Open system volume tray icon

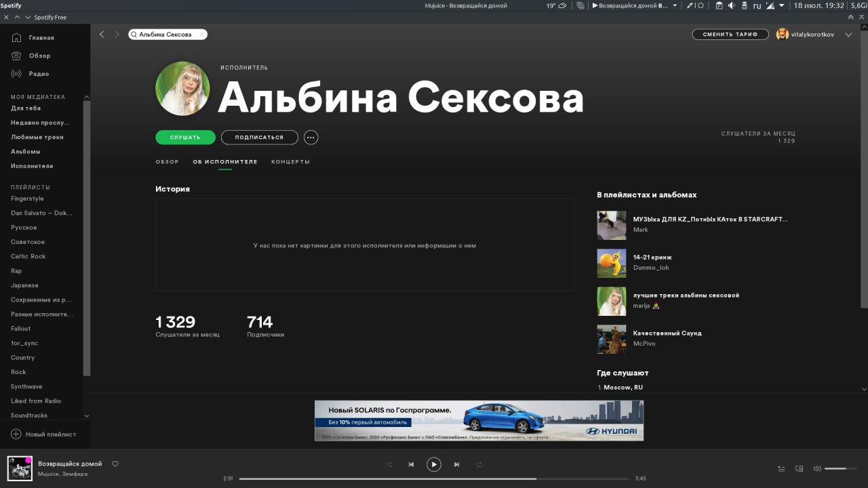point(731,5)
